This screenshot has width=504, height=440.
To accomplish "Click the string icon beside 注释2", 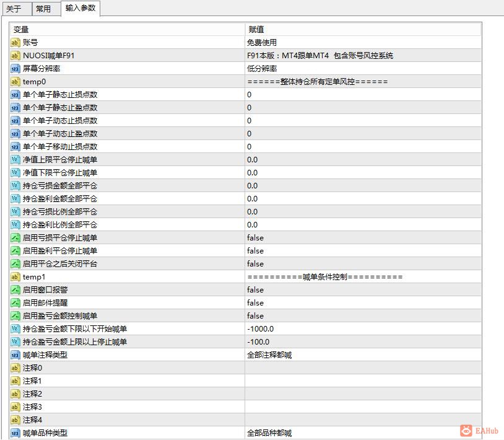I will 15,394.
